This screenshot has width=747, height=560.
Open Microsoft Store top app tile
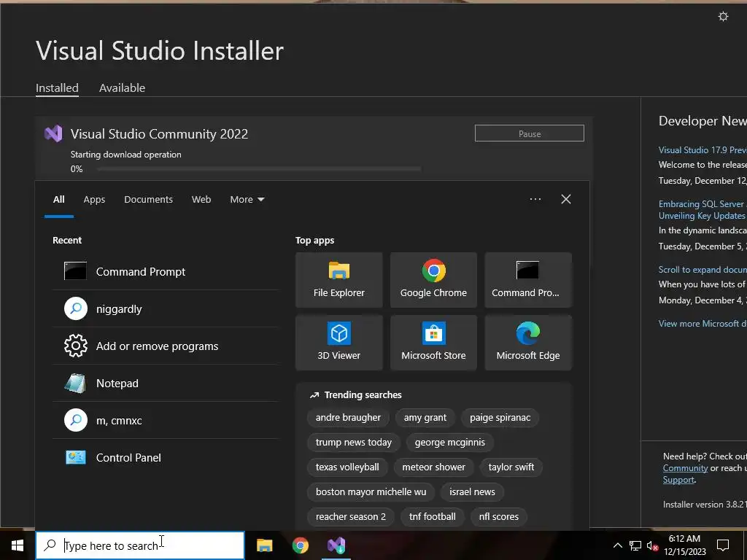click(433, 343)
